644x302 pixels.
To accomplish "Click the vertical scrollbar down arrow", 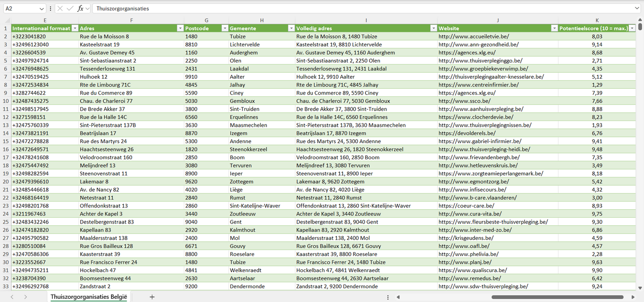I will pos(640,288).
